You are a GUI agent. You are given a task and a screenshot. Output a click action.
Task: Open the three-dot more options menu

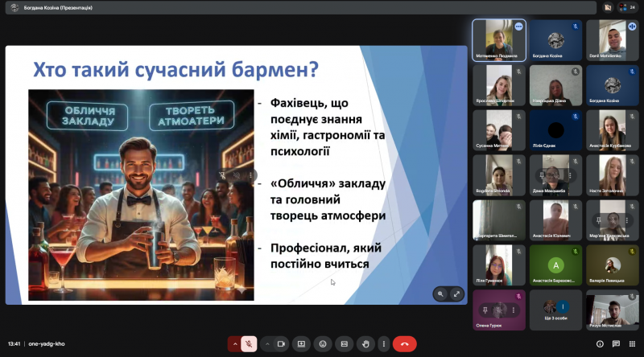(x=384, y=343)
